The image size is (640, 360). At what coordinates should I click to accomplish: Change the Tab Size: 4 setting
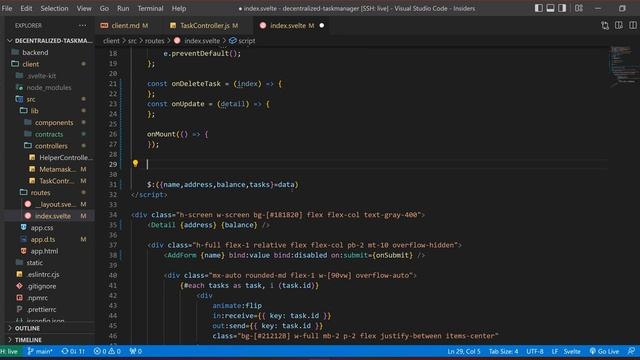pos(503,351)
